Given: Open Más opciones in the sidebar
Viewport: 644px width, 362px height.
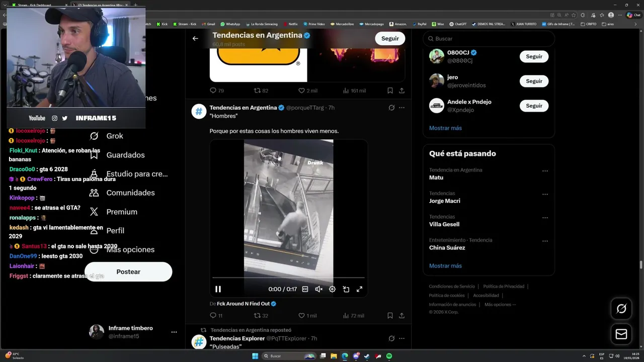Looking at the screenshot, I should [122, 249].
